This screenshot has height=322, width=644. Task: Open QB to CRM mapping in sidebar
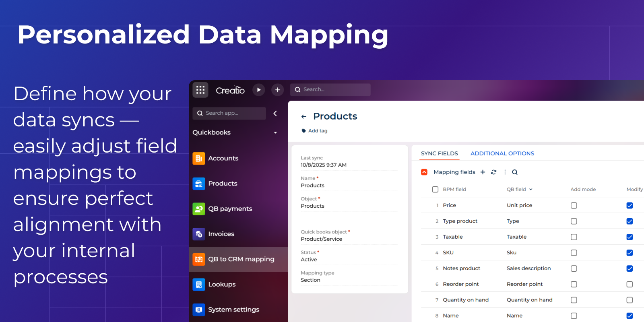(241, 259)
